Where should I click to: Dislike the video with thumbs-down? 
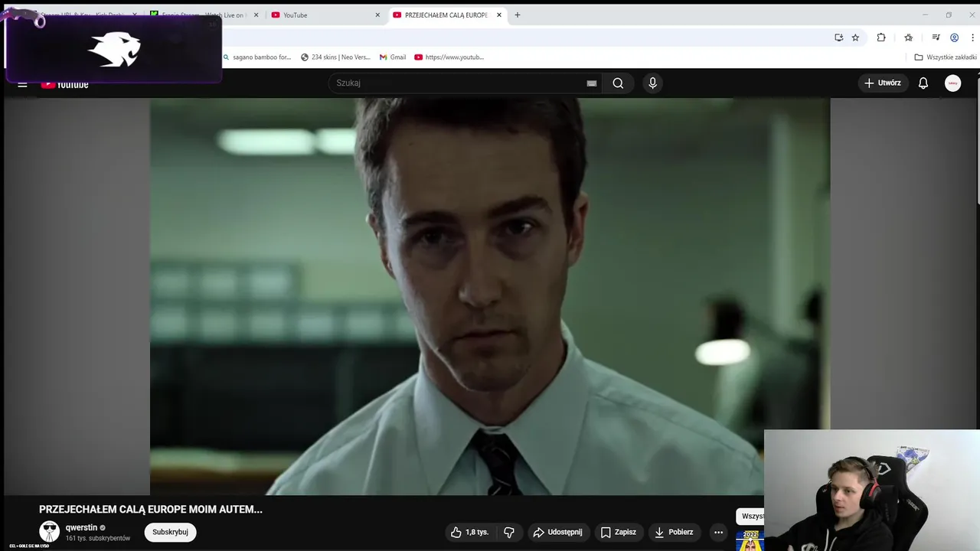coord(508,532)
